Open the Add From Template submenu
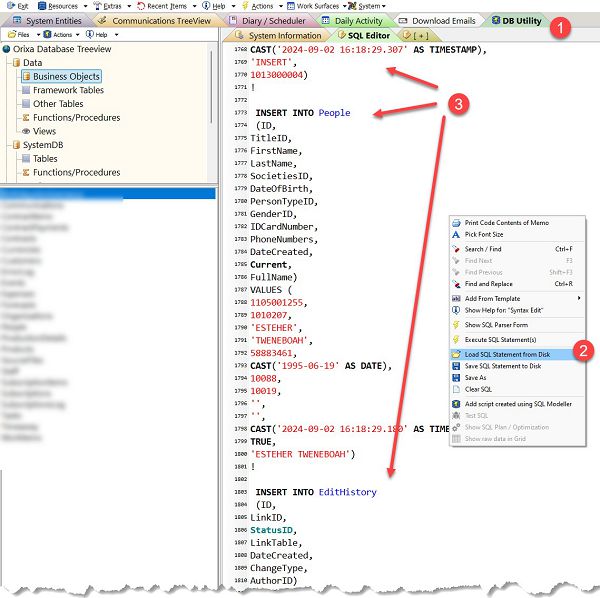The width and height of the screenshot is (600, 598). (517, 299)
